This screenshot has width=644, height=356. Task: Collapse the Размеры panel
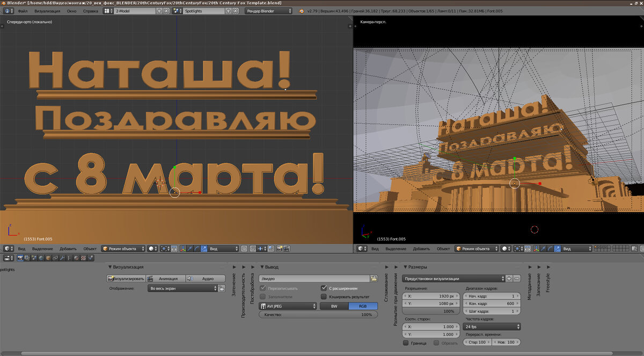pyautogui.click(x=415, y=267)
